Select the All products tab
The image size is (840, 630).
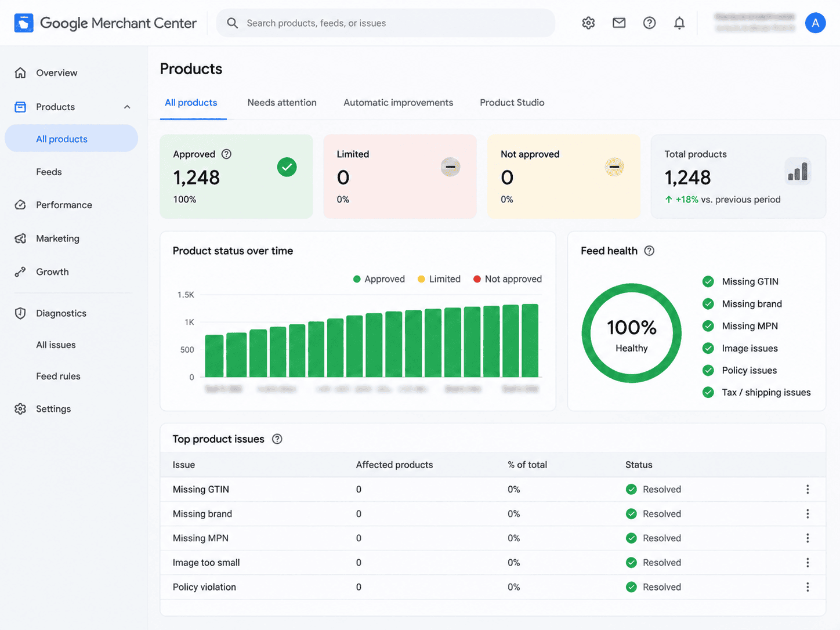(x=191, y=103)
